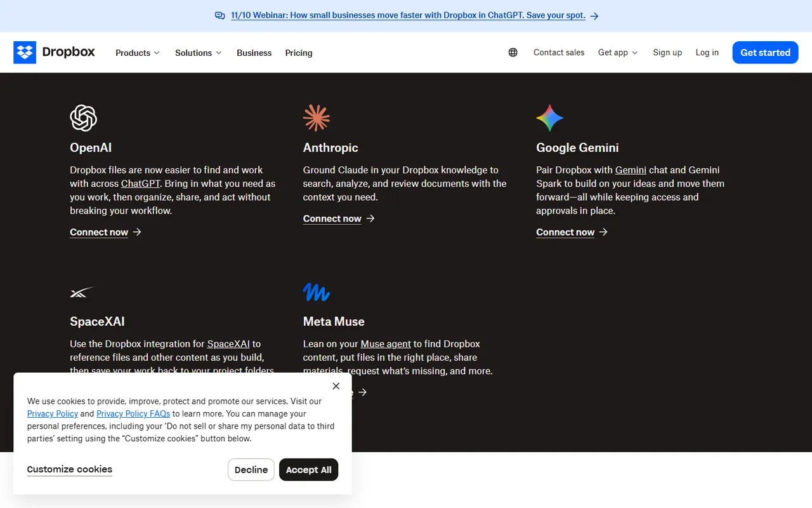Select Contact sales in the header
This screenshot has height=508, width=812.
[559, 53]
